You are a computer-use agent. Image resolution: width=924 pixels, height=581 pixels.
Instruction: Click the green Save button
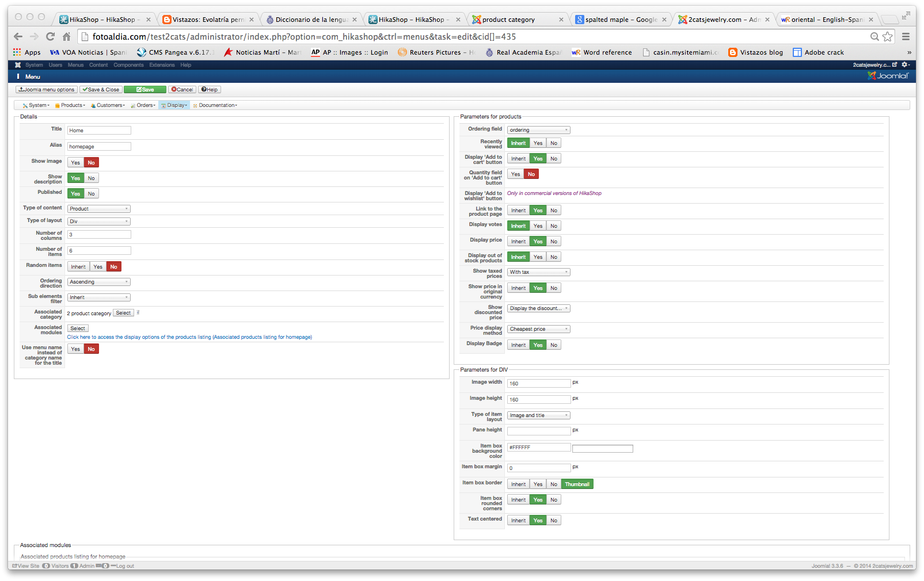145,90
